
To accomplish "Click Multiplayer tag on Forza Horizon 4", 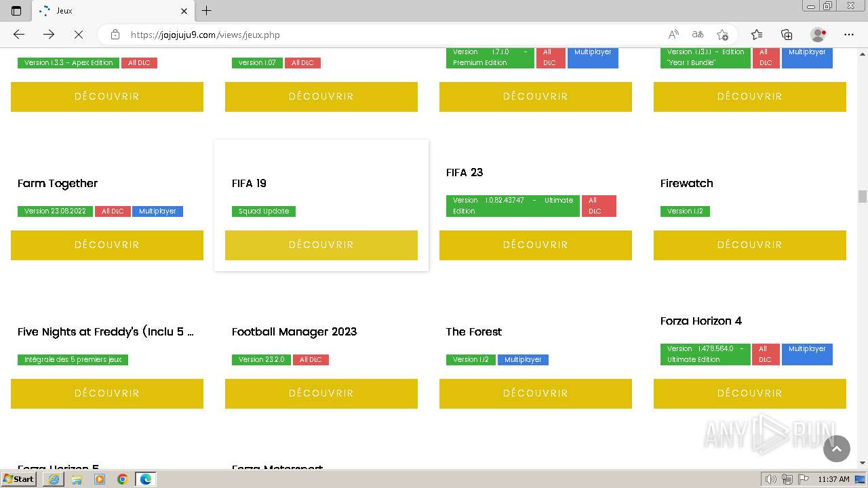I will (x=807, y=354).
